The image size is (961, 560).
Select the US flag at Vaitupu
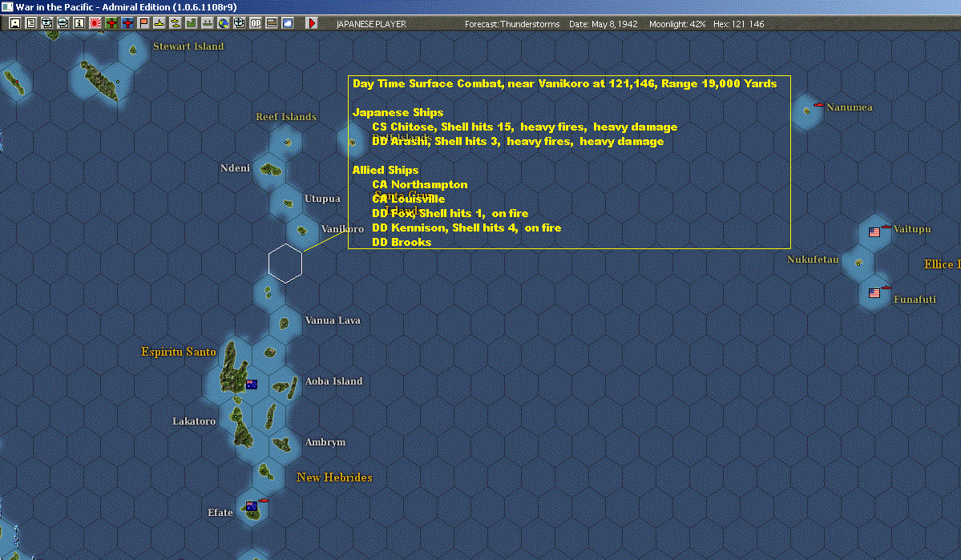pos(874,232)
